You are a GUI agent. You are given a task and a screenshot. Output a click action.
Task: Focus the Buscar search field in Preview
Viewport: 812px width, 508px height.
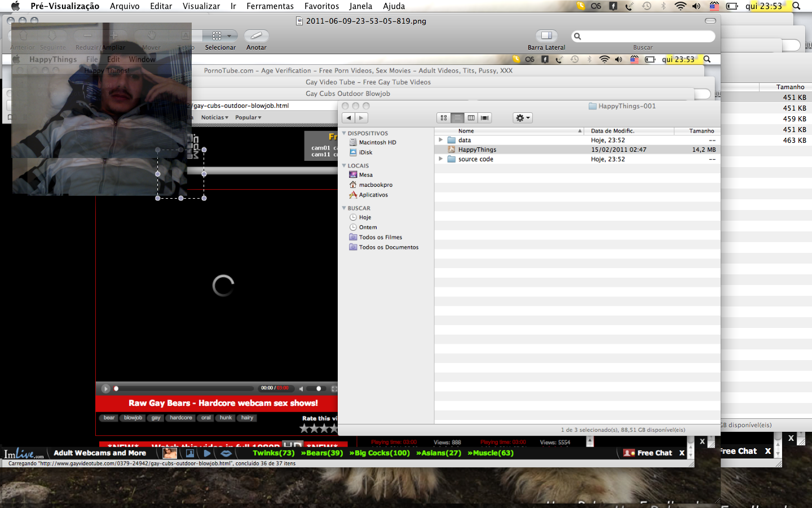pos(643,36)
